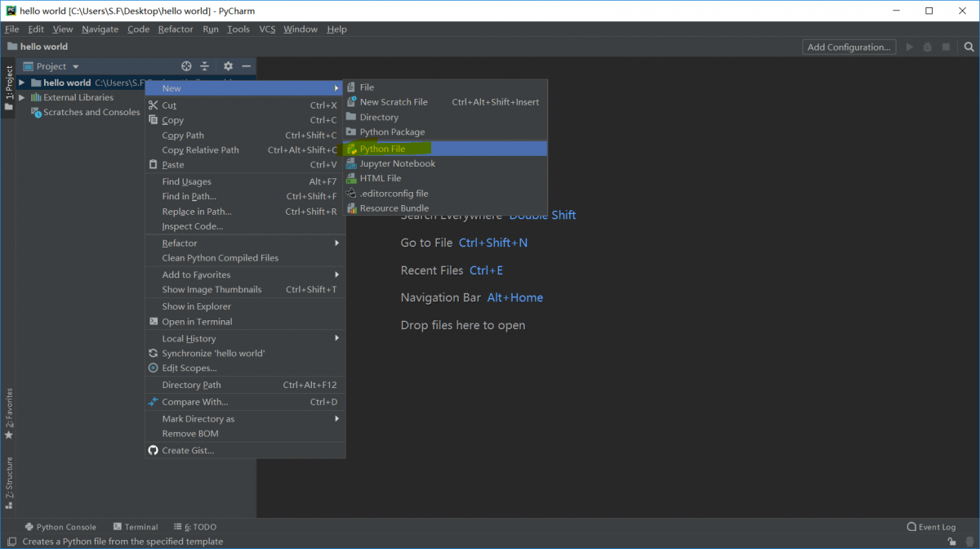Click the New Scratch File icon
The image size is (980, 549).
point(351,102)
